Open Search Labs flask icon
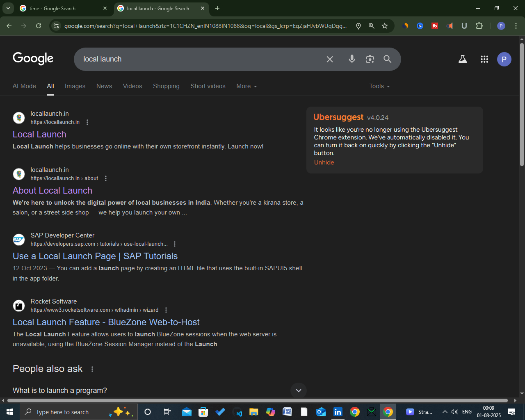Viewport: 525px width, 420px height. click(463, 59)
